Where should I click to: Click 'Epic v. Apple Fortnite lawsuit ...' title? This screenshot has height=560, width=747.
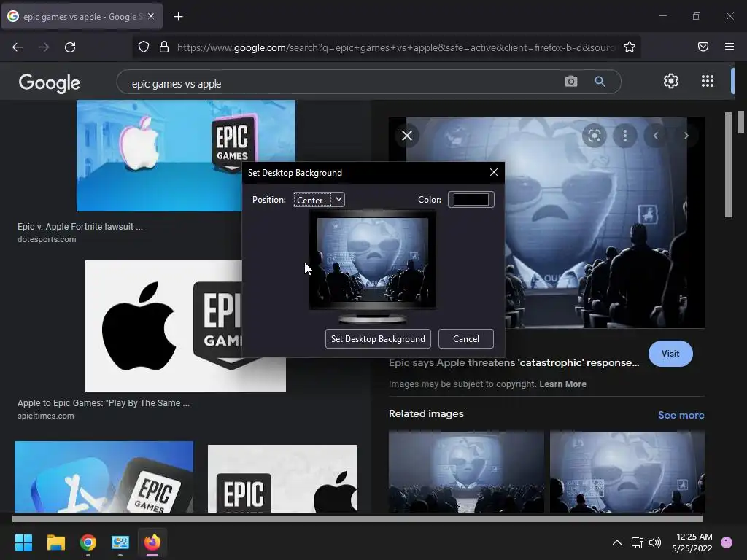(x=80, y=227)
